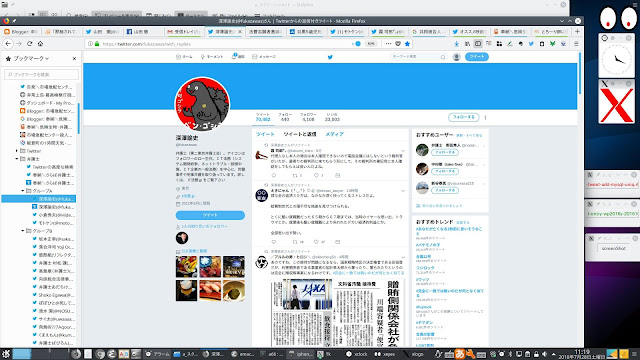Select the Media tab on profile
This screenshot has width=640, height=360.
click(334, 134)
